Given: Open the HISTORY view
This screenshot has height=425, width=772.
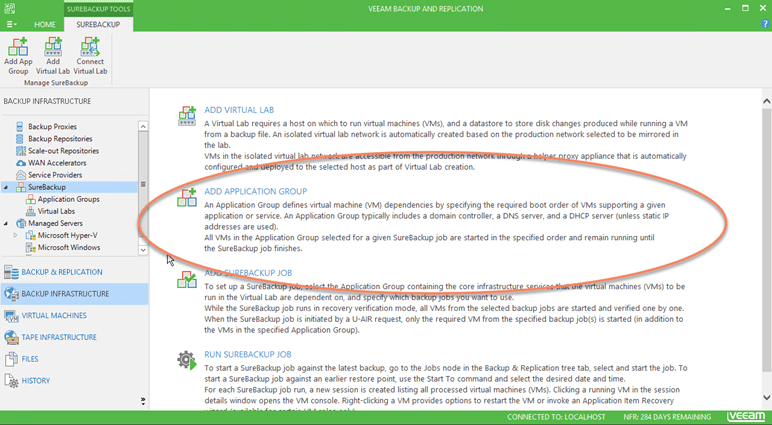Looking at the screenshot, I should 74,381.
